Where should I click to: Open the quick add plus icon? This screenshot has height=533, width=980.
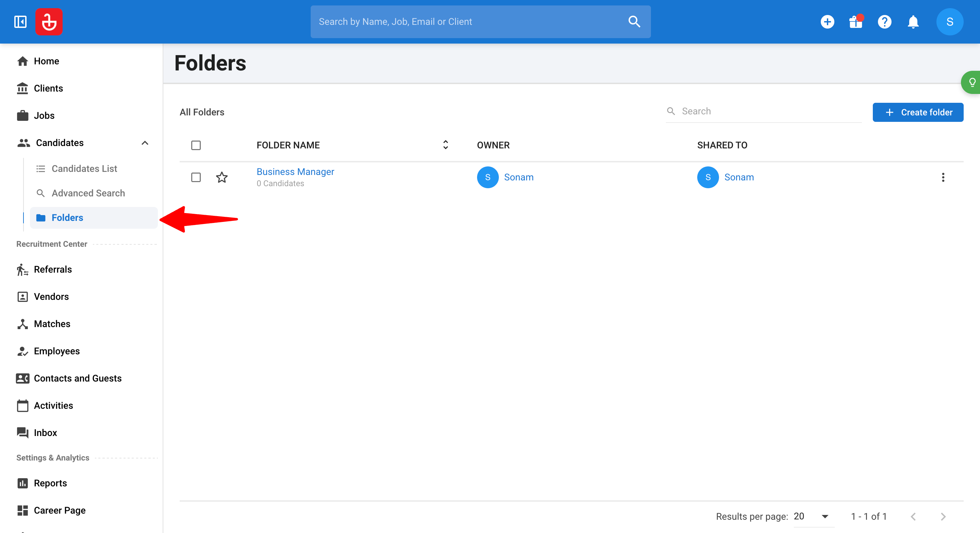click(x=827, y=22)
